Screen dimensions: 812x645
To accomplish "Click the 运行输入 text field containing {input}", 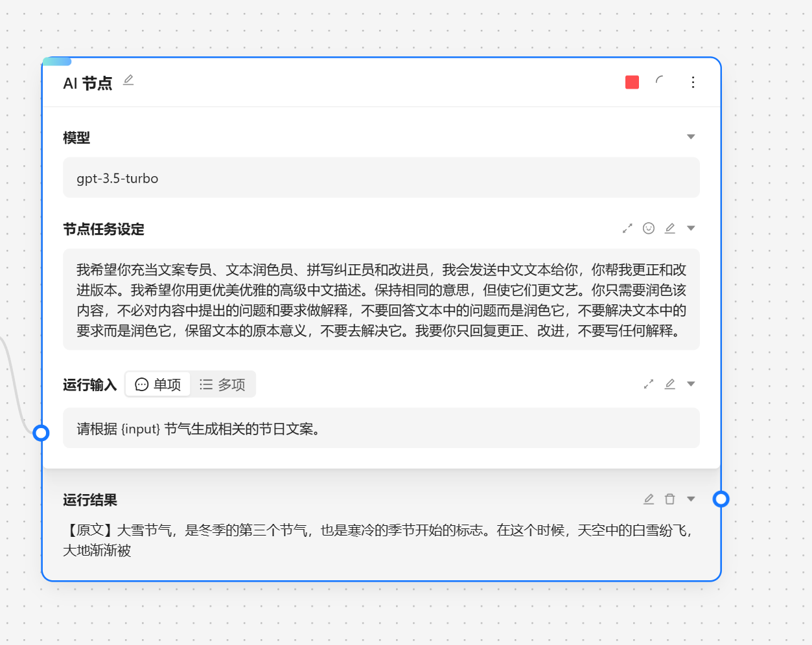I will pos(381,428).
